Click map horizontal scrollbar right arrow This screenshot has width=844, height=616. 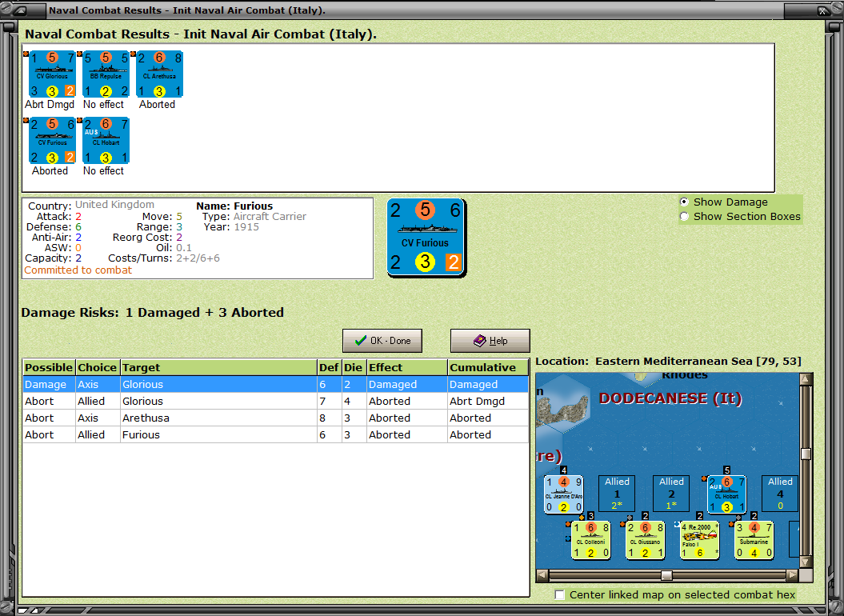click(x=792, y=575)
